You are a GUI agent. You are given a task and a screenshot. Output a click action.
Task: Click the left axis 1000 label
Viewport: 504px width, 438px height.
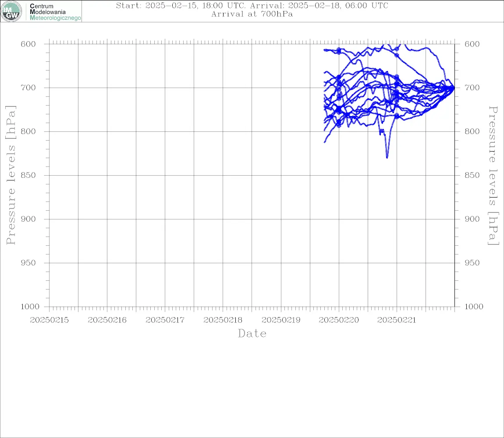(30, 307)
